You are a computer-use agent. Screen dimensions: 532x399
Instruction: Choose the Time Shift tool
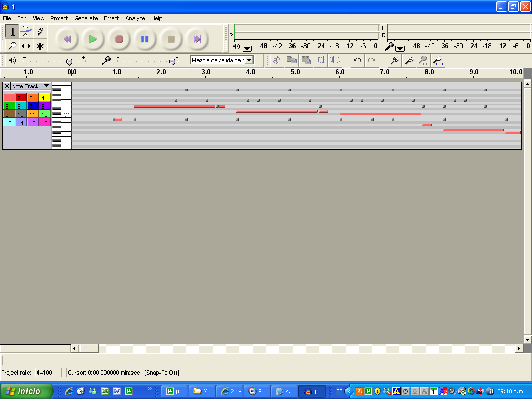26,46
